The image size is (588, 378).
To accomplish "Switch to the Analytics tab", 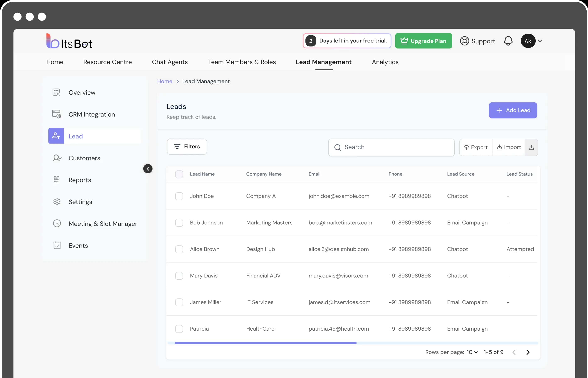I will coord(385,62).
